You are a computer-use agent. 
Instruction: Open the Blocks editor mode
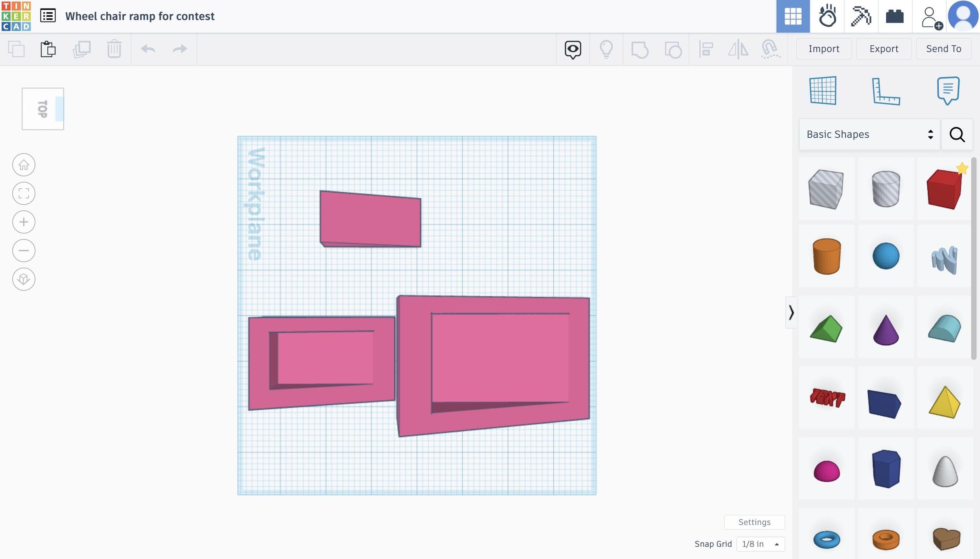861,16
